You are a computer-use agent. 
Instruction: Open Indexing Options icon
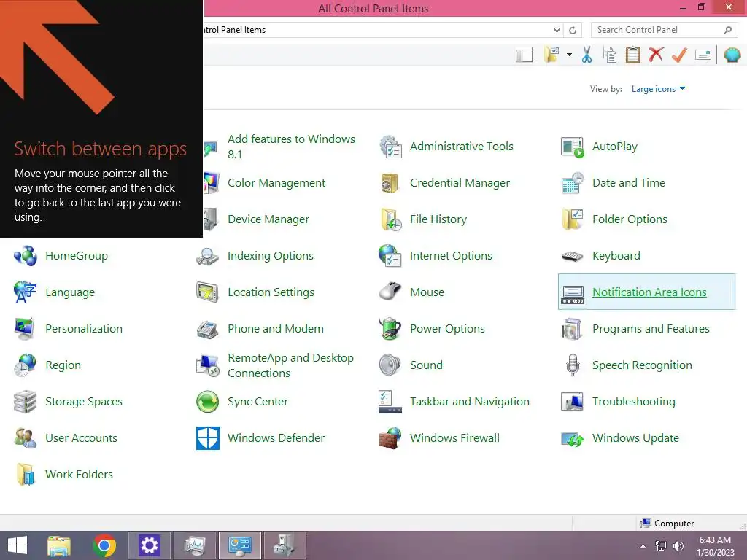[x=208, y=256]
